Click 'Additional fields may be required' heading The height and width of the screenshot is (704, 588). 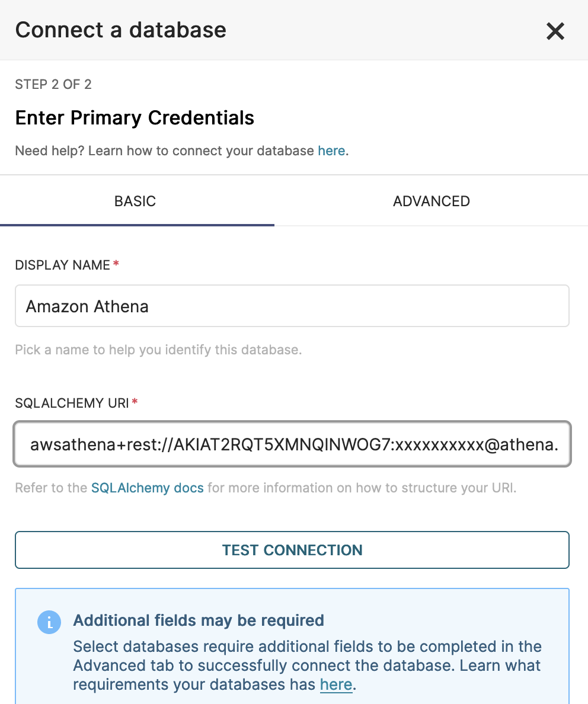[199, 620]
